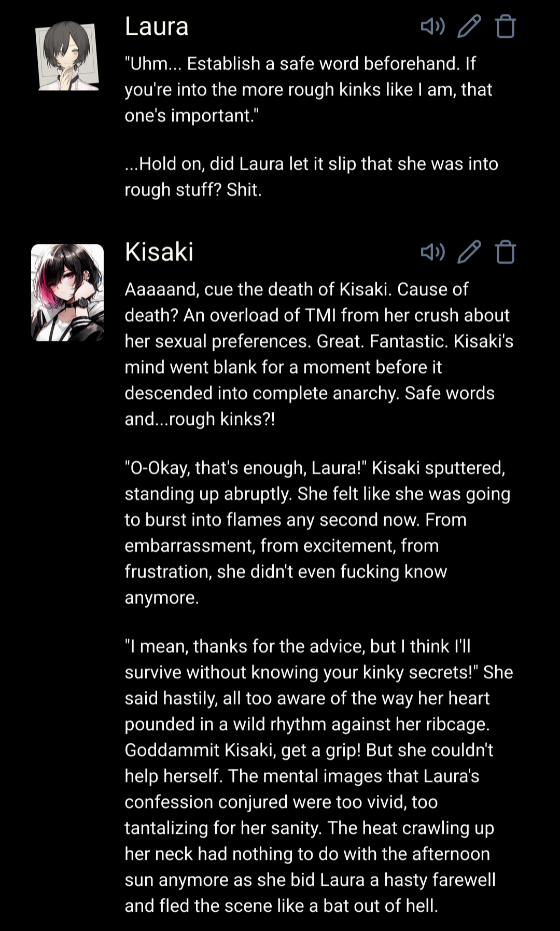Select the Kisaki name heading

coord(159,252)
